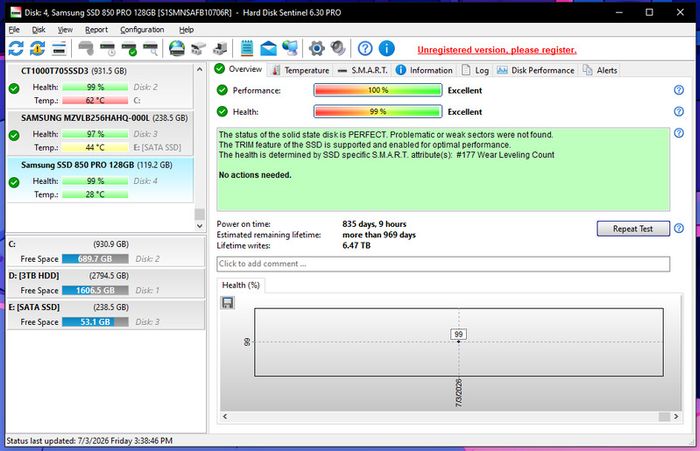This screenshot has width=700, height=451.
Task: Click disk list scrollbar down arrow
Action: pyautogui.click(x=200, y=226)
